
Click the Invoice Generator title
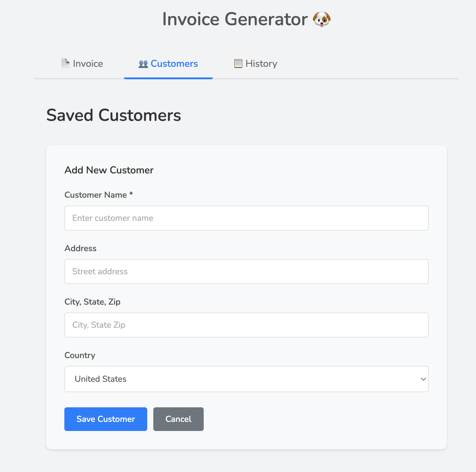click(x=234, y=19)
